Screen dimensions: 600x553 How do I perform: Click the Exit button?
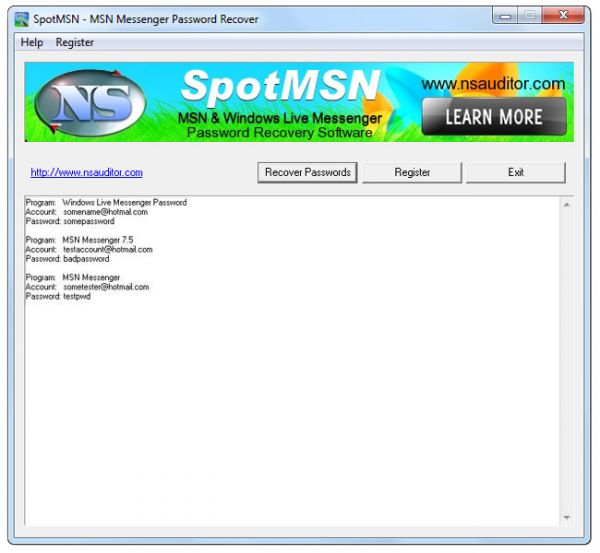tap(516, 173)
